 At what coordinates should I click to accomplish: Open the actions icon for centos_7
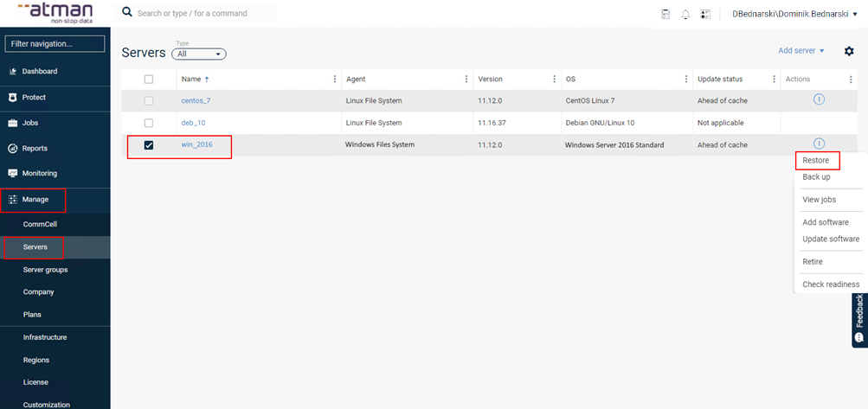[819, 100]
